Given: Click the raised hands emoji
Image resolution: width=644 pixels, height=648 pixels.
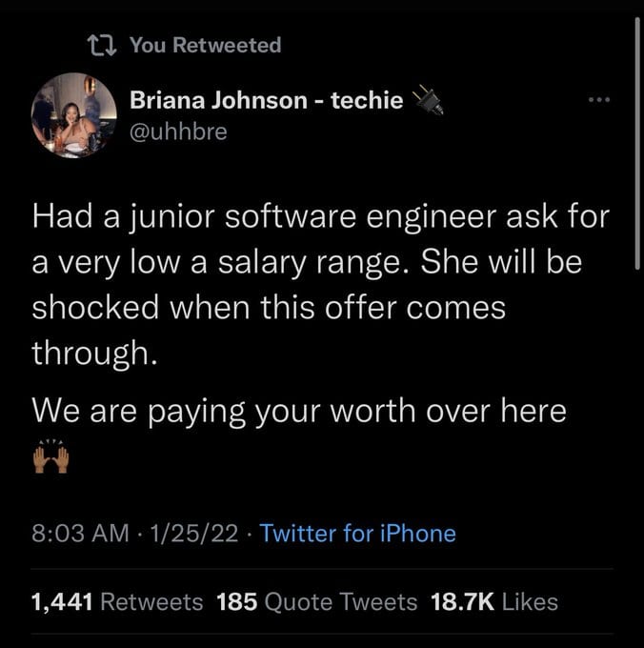Looking at the screenshot, I should [50, 457].
